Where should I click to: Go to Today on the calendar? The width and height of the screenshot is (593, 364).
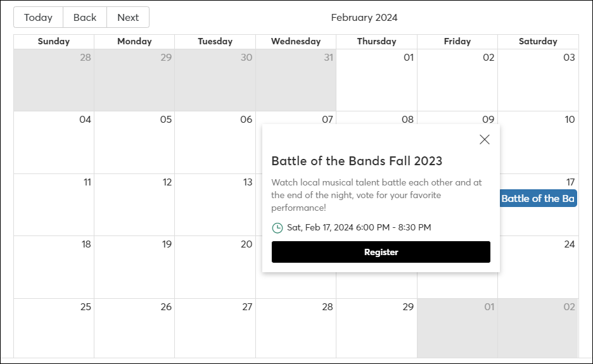(38, 17)
